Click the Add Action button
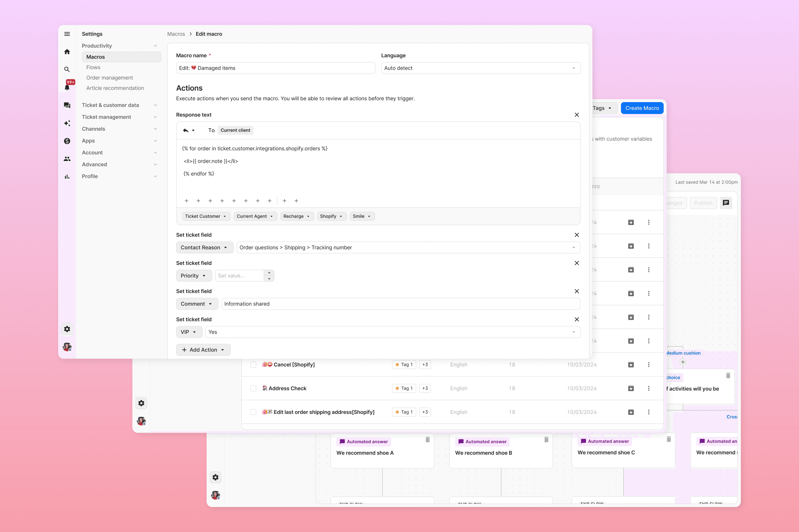 [x=203, y=350]
